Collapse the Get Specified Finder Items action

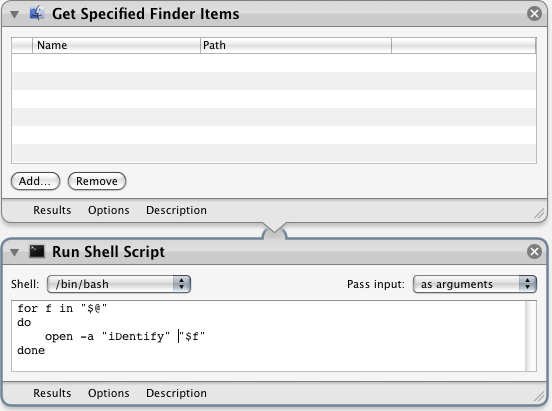pyautogui.click(x=14, y=14)
